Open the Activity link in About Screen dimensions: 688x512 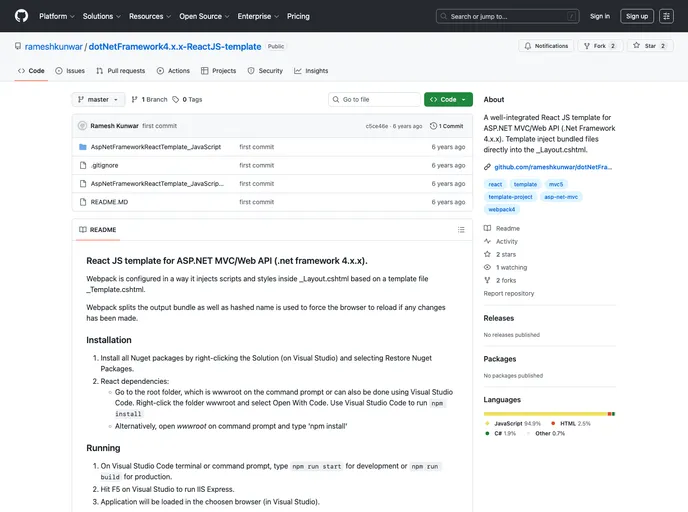pos(506,241)
